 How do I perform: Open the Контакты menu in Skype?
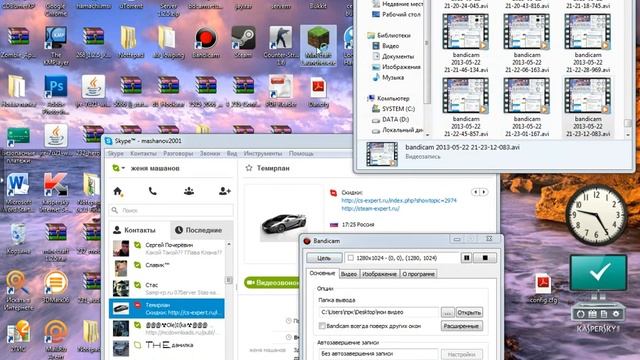coord(143,153)
